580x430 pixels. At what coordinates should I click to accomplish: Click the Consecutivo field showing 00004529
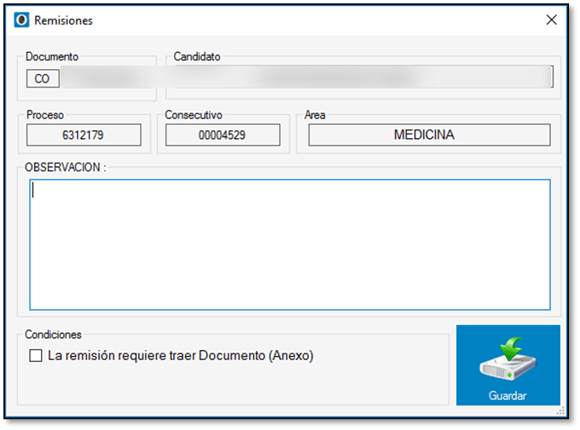(x=223, y=135)
